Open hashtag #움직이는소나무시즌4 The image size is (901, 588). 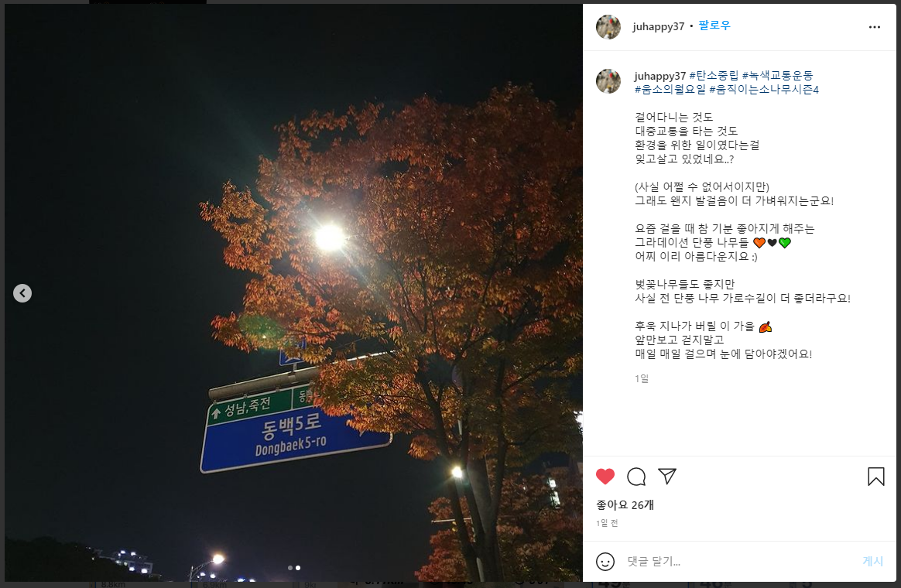point(764,90)
